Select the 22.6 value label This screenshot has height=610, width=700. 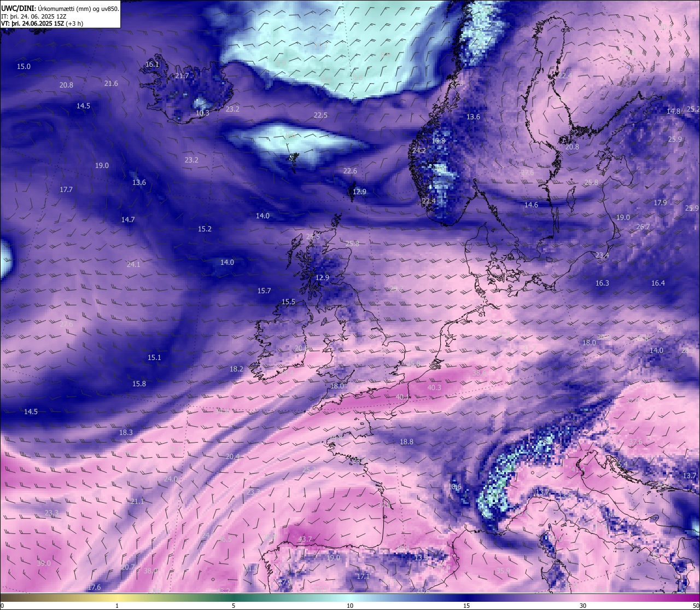pos(350,171)
